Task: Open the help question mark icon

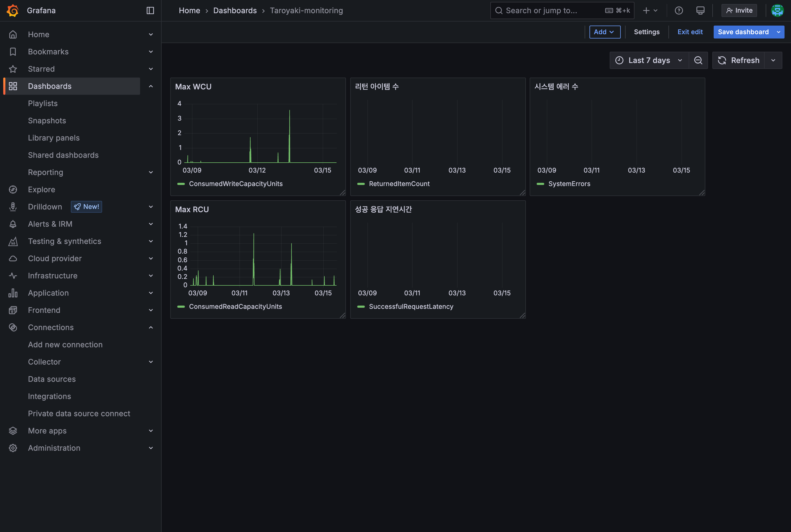Action: click(x=679, y=10)
